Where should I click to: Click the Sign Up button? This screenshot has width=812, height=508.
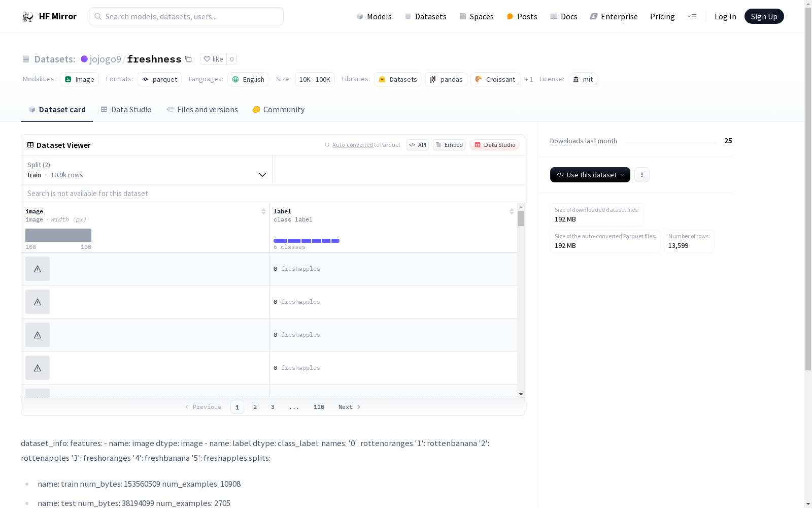click(764, 16)
